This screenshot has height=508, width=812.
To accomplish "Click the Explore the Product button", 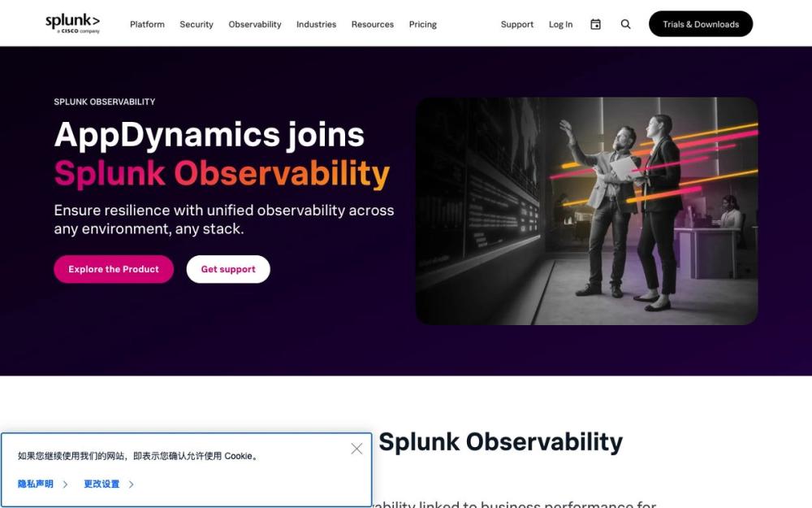I will [x=114, y=269].
